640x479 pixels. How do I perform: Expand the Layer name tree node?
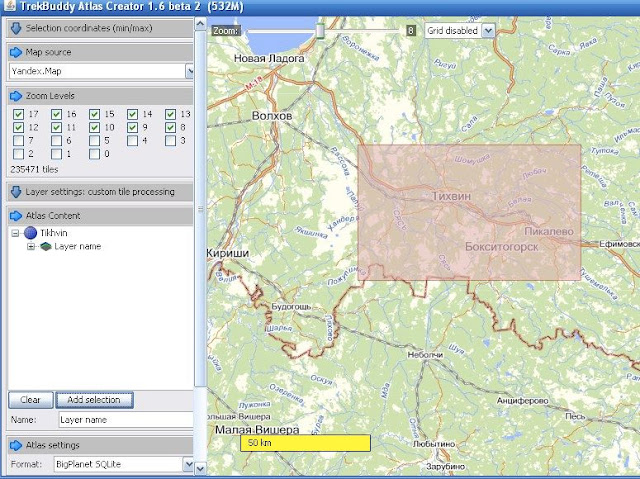click(31, 246)
